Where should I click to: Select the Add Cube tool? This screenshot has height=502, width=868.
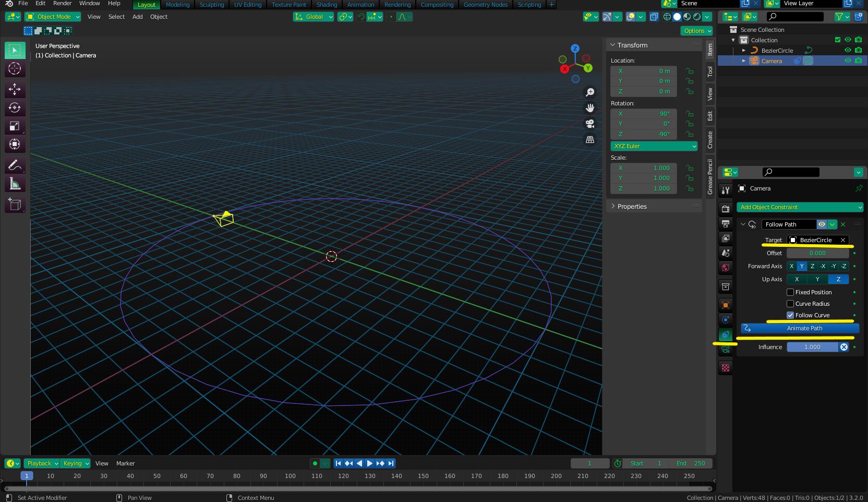(x=15, y=205)
